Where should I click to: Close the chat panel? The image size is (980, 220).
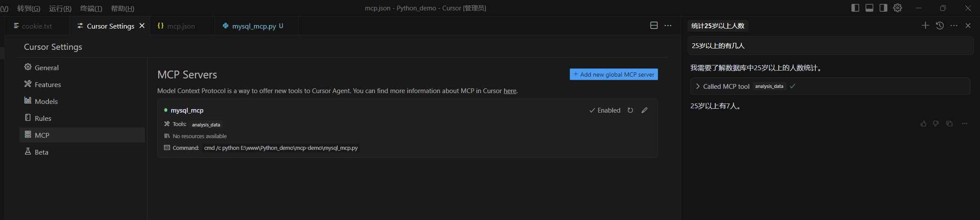(968, 26)
